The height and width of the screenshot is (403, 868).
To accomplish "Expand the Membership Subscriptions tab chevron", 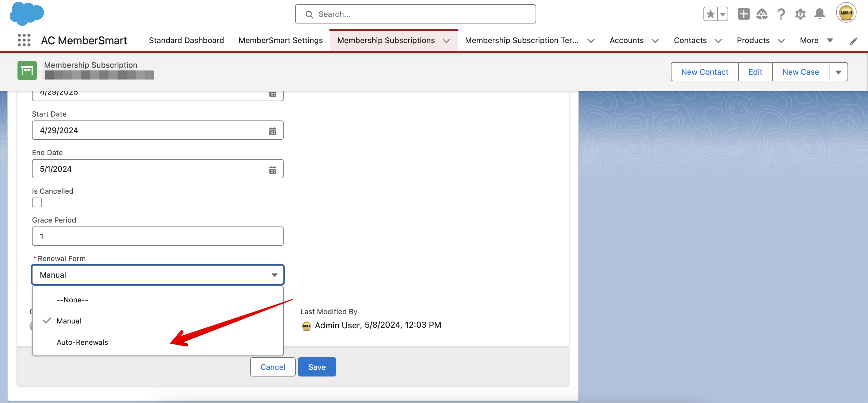I will tap(446, 41).
